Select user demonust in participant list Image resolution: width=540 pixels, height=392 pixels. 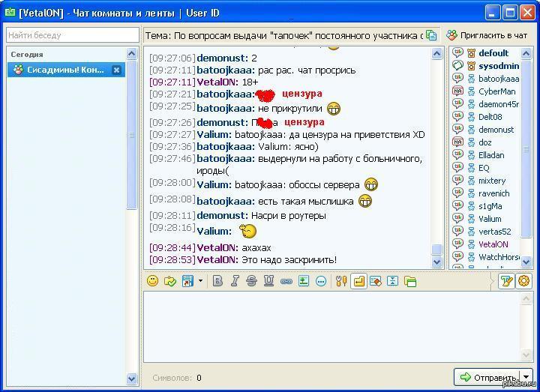point(496,130)
